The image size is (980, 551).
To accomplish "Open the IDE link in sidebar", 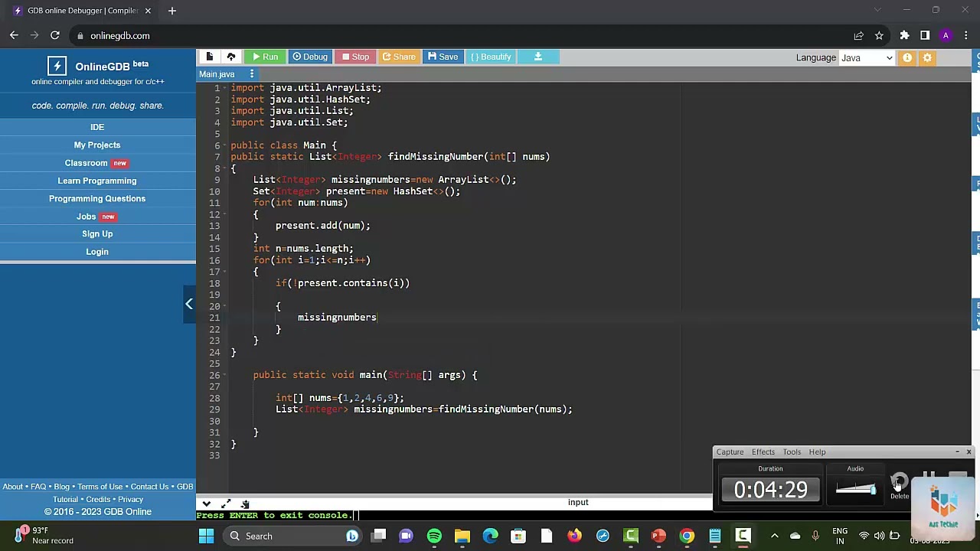I will pos(97,127).
